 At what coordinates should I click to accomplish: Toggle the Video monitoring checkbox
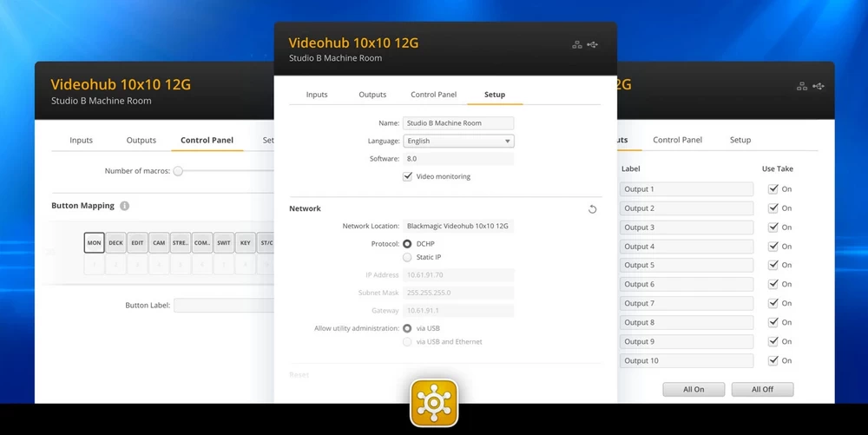[x=408, y=176]
